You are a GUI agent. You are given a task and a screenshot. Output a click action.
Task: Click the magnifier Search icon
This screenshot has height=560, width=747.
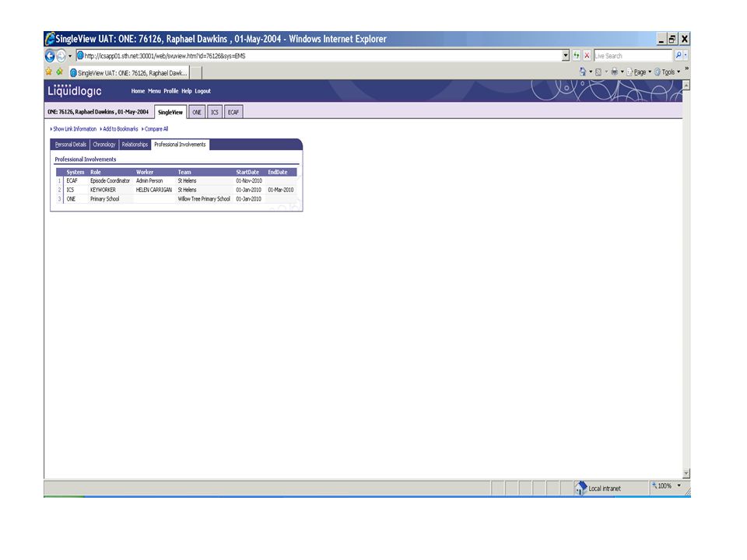coord(678,56)
